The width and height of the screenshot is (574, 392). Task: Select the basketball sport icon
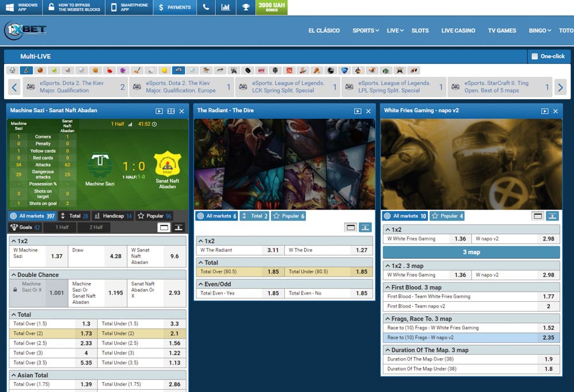click(x=40, y=70)
